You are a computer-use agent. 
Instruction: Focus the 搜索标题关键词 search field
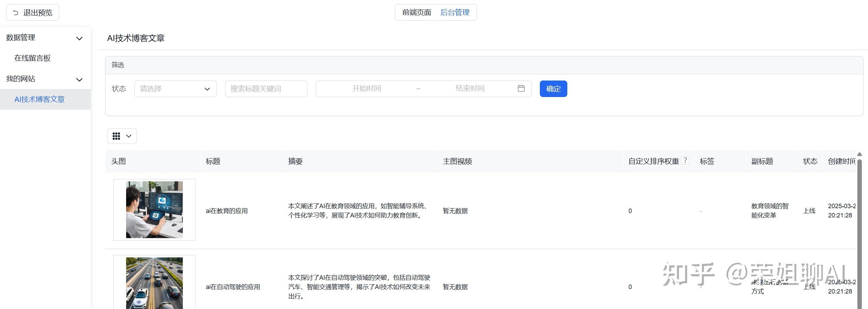tap(266, 89)
